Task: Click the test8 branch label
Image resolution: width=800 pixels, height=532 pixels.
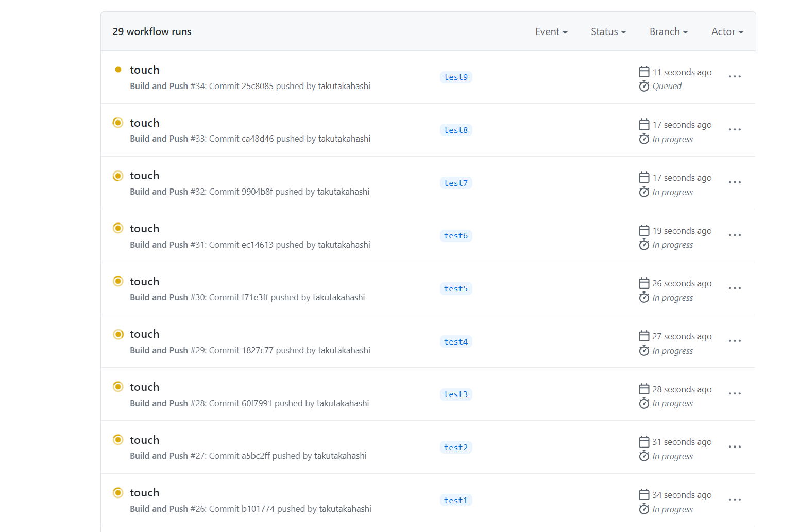Action: 456,130
